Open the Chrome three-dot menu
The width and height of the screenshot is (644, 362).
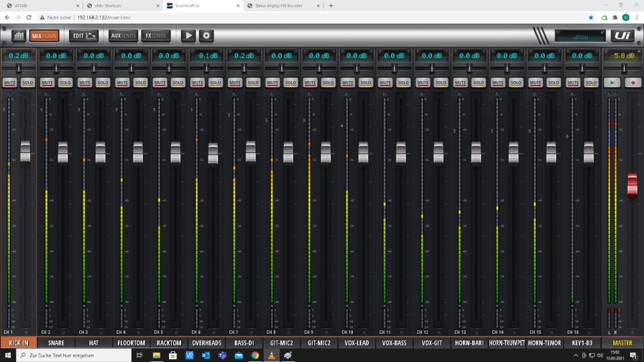(x=637, y=17)
